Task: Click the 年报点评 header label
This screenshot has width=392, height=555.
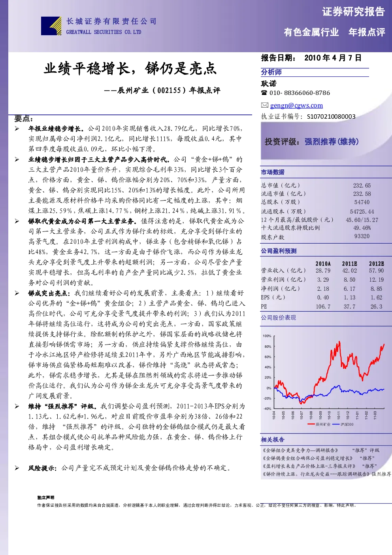Action: click(367, 32)
